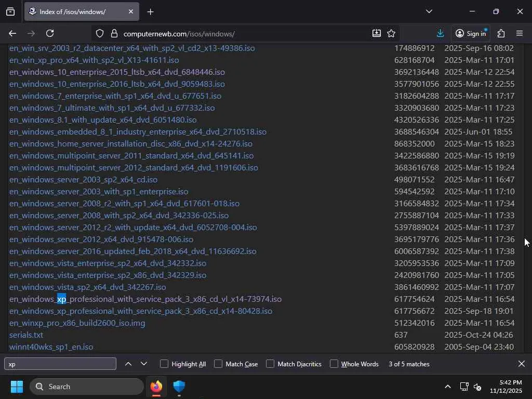Open the Windows Start menu
The width and height of the screenshot is (532, 399).
point(17,387)
